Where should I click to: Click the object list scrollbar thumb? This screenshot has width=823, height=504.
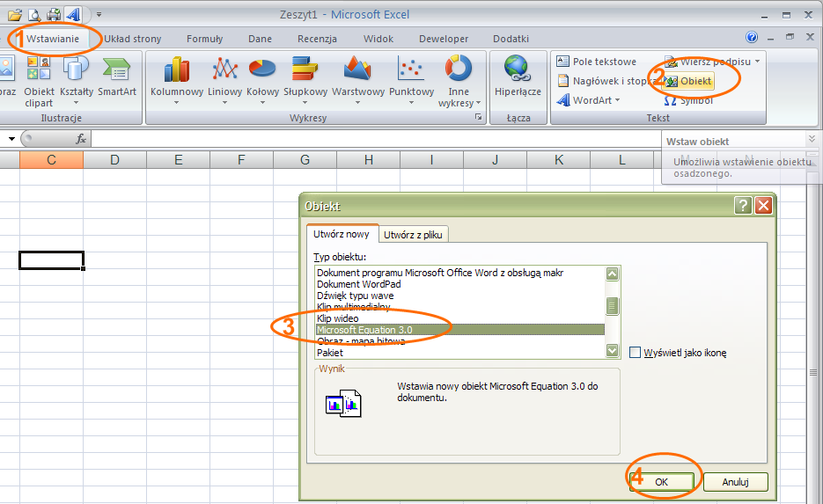click(x=612, y=306)
